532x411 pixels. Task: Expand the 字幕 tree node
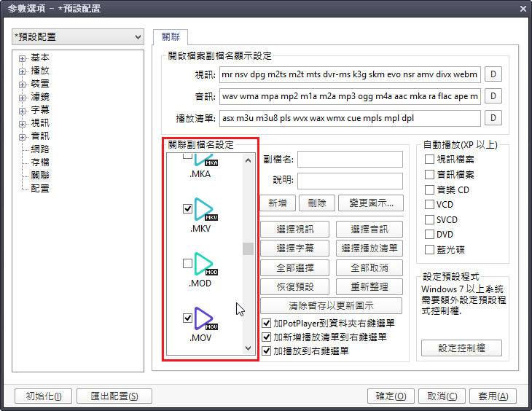click(22, 111)
